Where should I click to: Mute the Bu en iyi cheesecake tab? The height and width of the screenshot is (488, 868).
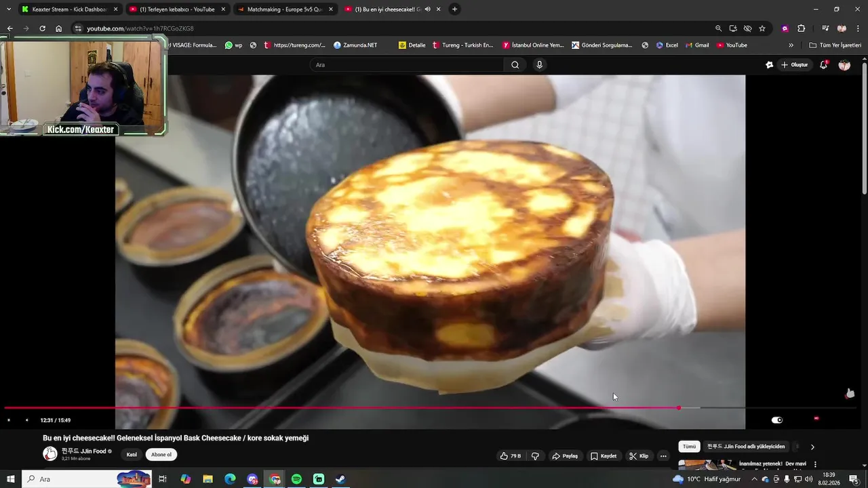[x=428, y=9]
